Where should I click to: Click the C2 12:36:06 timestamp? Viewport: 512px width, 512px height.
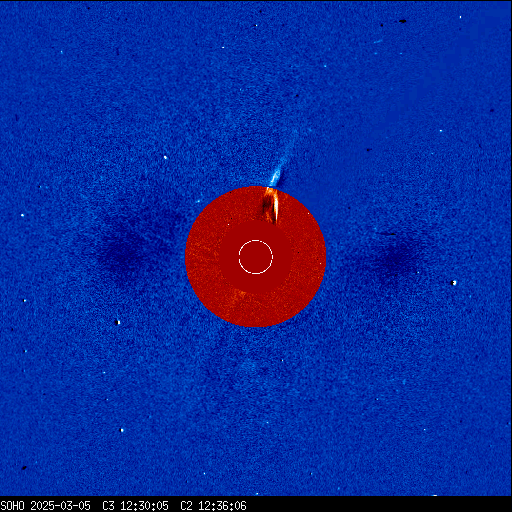(x=213, y=506)
